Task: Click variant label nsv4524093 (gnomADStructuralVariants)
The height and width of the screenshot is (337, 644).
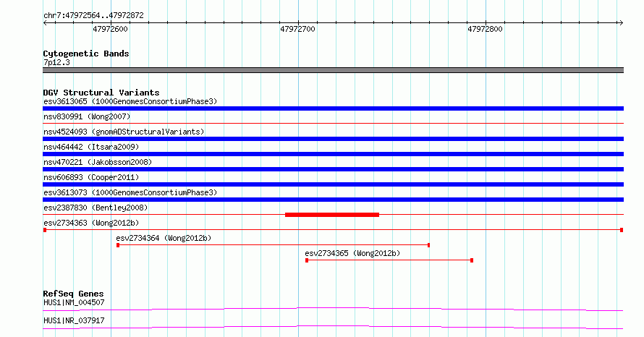Action: (124, 132)
